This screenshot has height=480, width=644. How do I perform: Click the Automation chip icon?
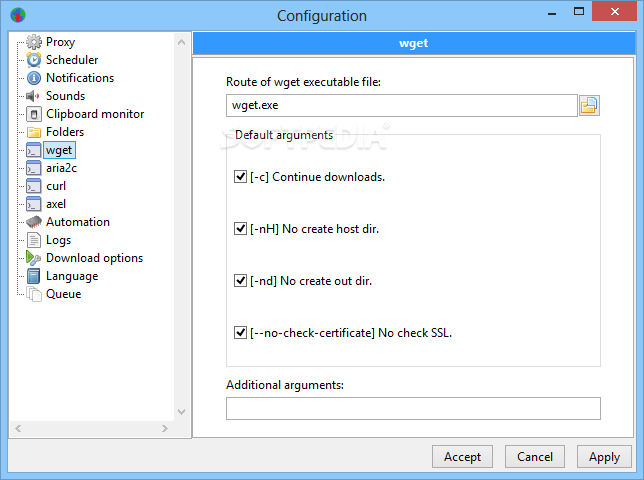pyautogui.click(x=34, y=222)
